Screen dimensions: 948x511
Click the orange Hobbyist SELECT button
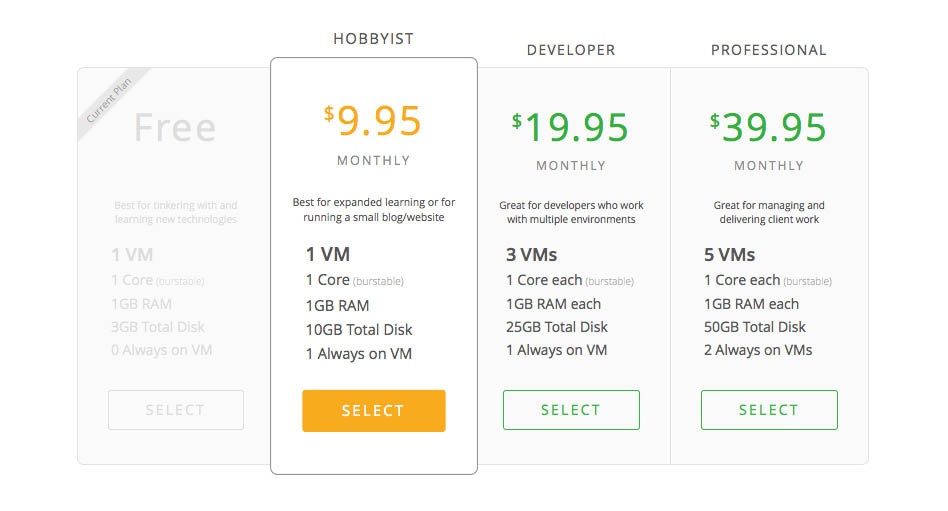pos(373,411)
